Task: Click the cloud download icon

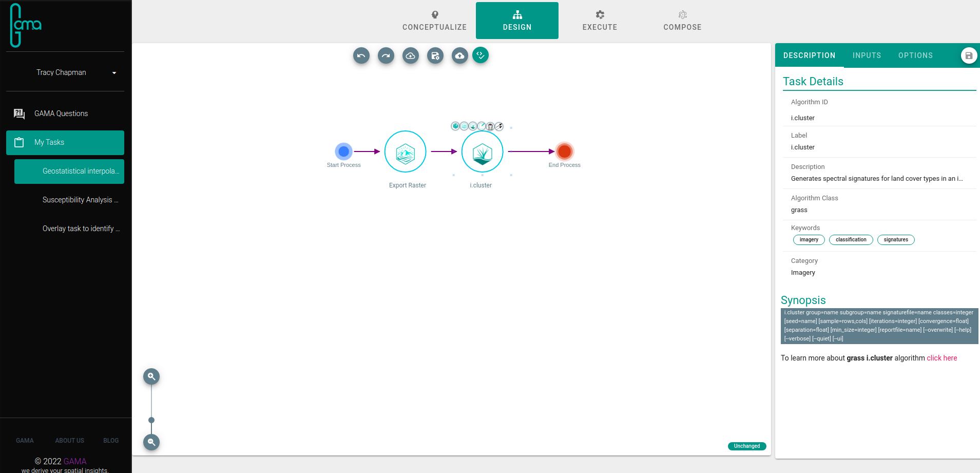Action: tap(410, 55)
